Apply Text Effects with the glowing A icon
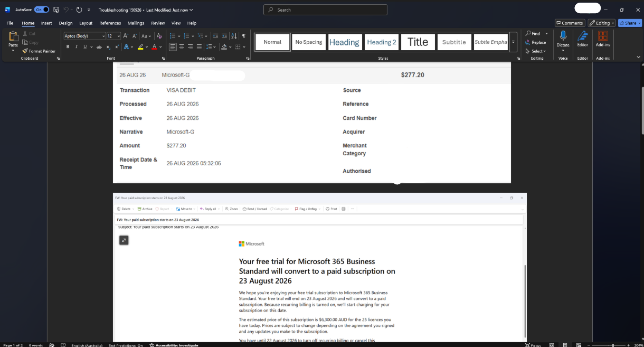This screenshot has height=347, width=644. coord(126,47)
